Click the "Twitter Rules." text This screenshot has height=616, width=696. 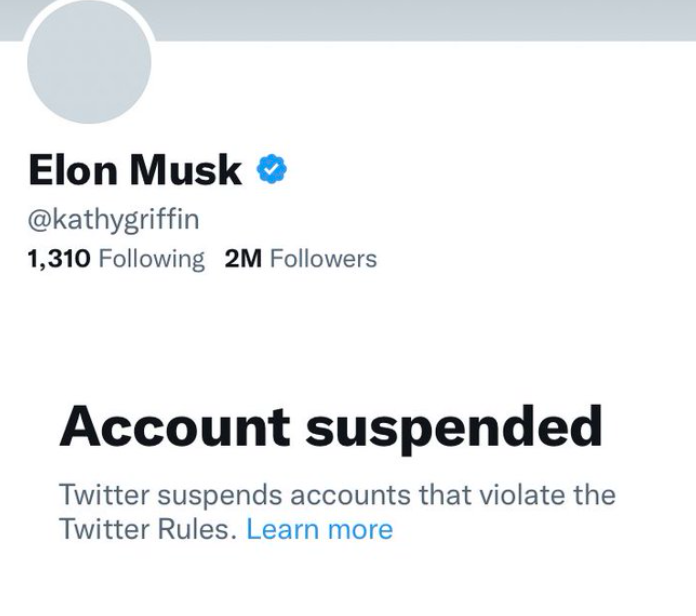(x=149, y=529)
